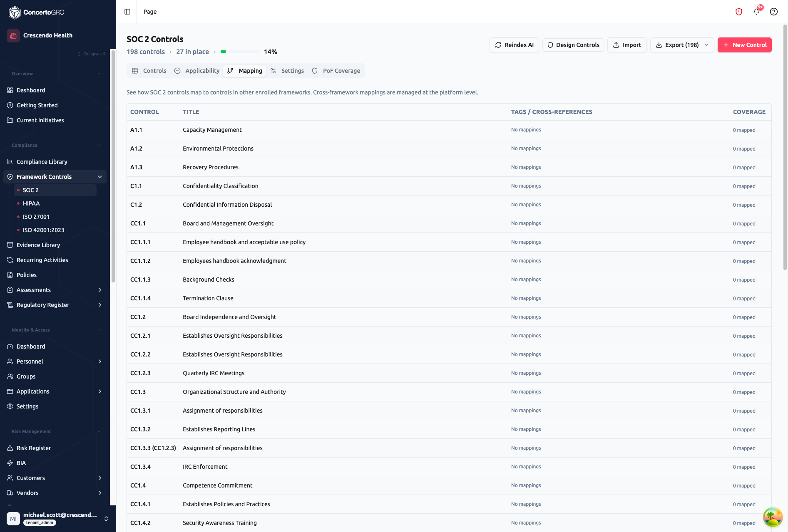Toggle the sidebar panel icon
Viewport: 788px width, 532px height.
127,12
